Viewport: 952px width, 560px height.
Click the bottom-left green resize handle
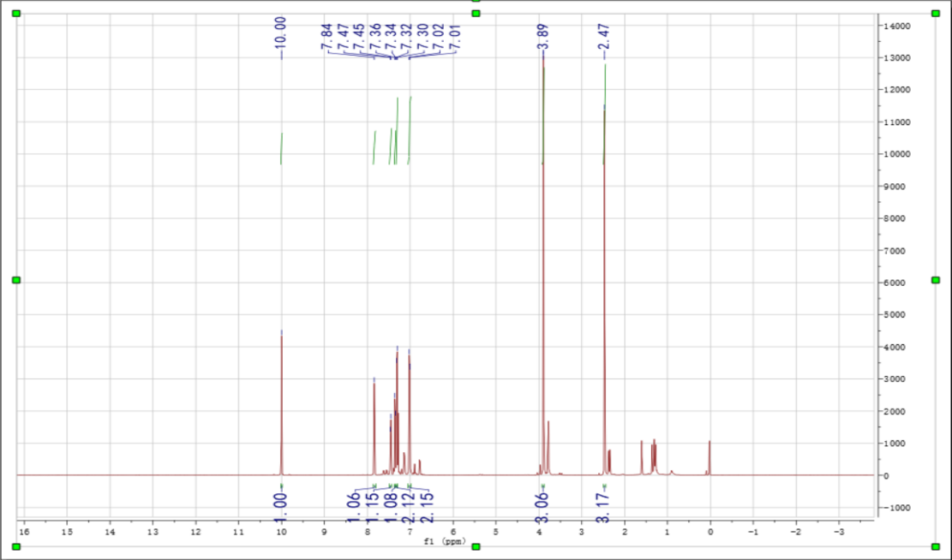15,546
